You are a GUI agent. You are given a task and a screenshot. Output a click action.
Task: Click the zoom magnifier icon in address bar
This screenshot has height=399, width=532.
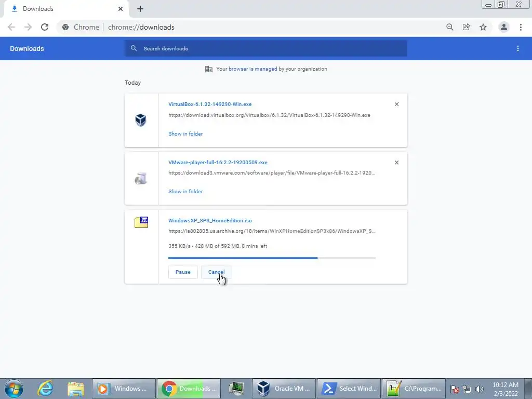[x=450, y=27]
